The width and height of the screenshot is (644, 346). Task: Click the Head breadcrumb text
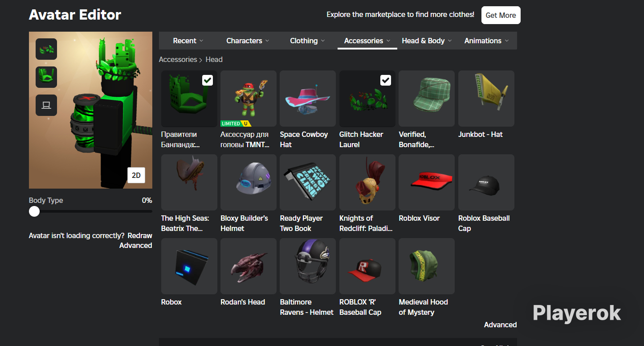click(214, 59)
